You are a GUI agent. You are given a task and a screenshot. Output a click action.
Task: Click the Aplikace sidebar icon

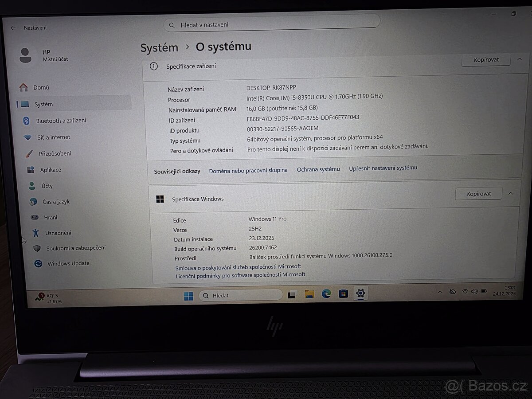tap(31, 169)
